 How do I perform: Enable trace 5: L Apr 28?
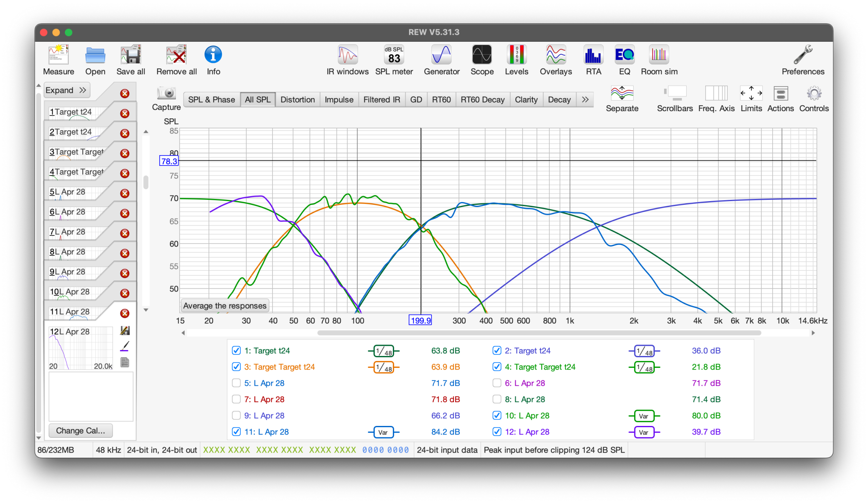click(x=236, y=383)
